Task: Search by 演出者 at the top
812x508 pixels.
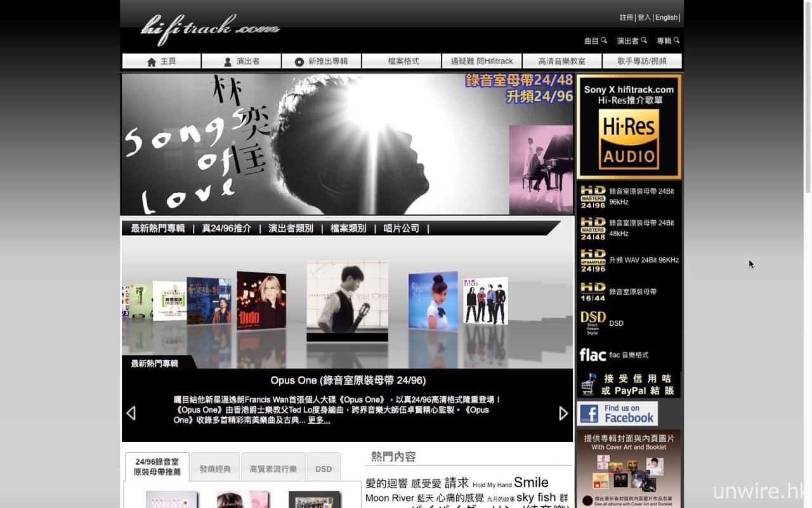Action: (632, 41)
